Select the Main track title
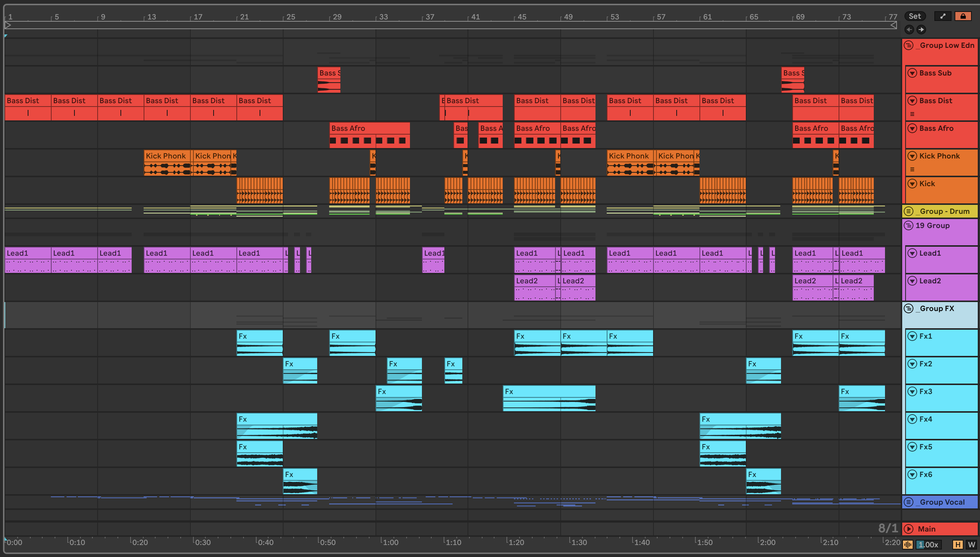Image resolution: width=980 pixels, height=557 pixels. [927, 529]
